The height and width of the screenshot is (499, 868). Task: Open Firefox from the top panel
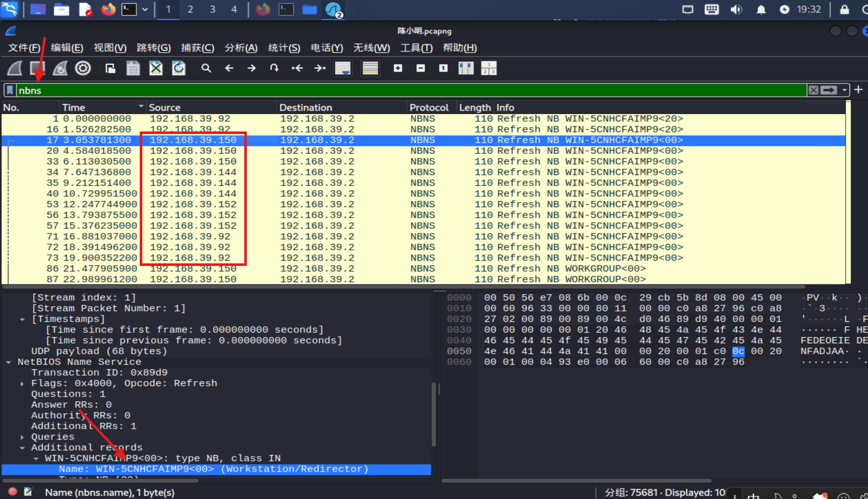[x=108, y=9]
